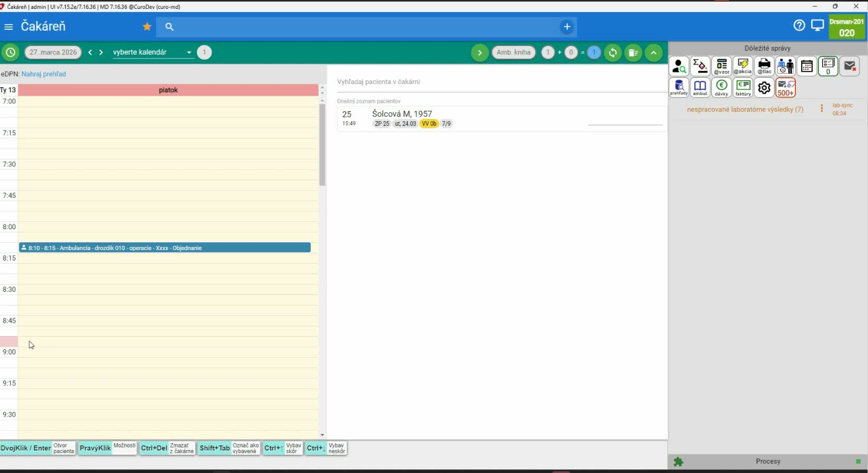868x473 pixels.
Task: Open the patient search icon
Action: 679,67
